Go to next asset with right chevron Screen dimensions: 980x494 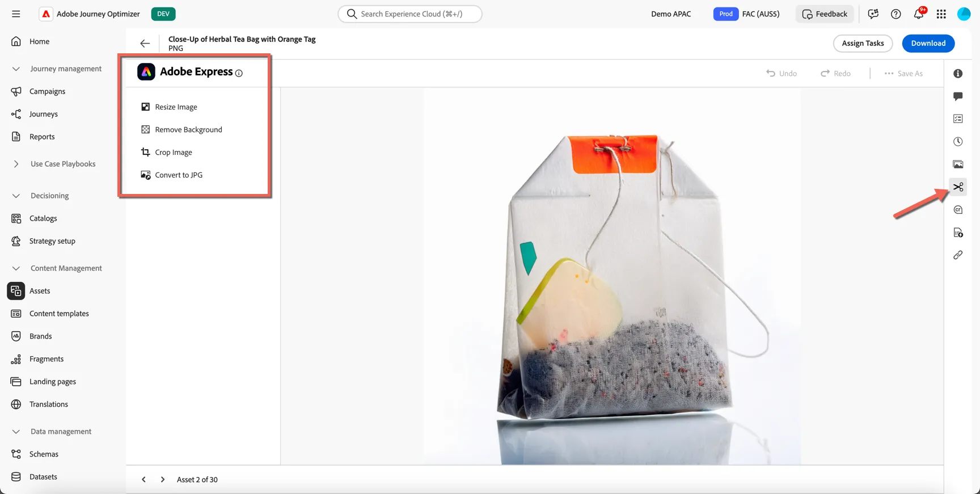click(x=163, y=479)
